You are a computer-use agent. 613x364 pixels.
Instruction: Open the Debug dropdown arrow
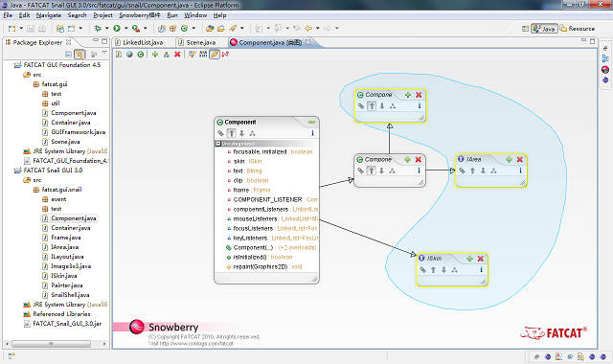tap(106, 28)
